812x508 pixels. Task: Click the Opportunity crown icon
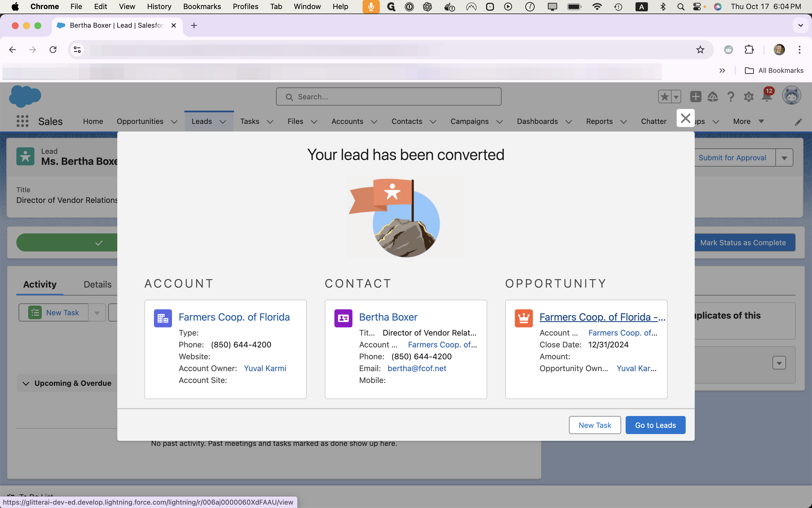(x=524, y=318)
